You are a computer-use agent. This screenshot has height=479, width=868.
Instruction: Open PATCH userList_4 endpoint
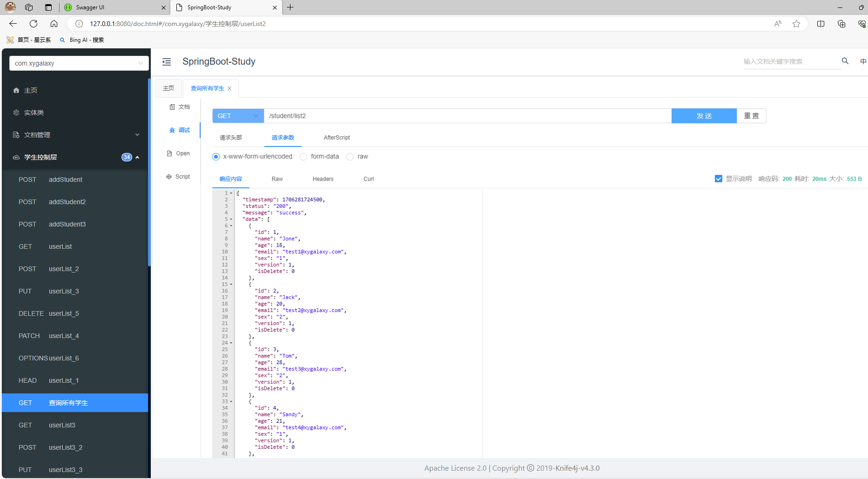pyautogui.click(x=75, y=336)
